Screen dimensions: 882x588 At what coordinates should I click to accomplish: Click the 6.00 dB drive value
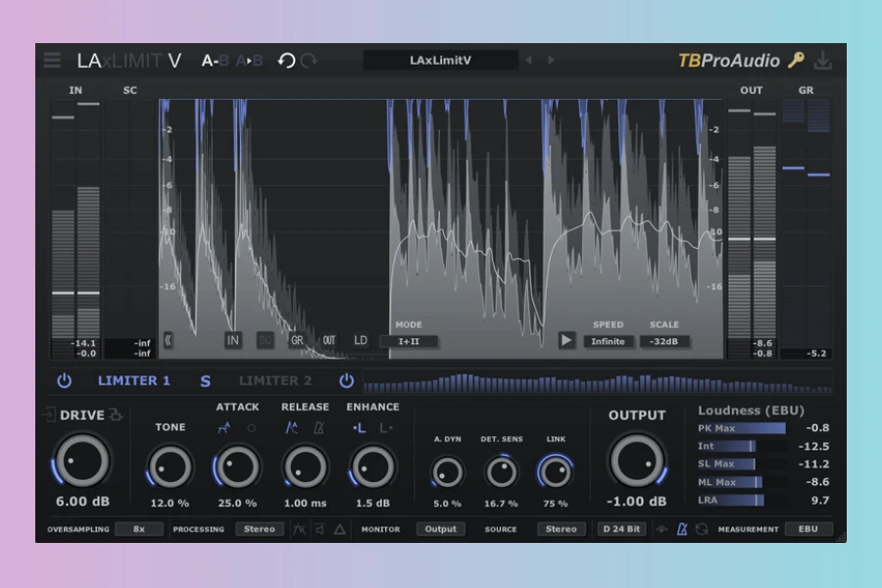[82, 502]
